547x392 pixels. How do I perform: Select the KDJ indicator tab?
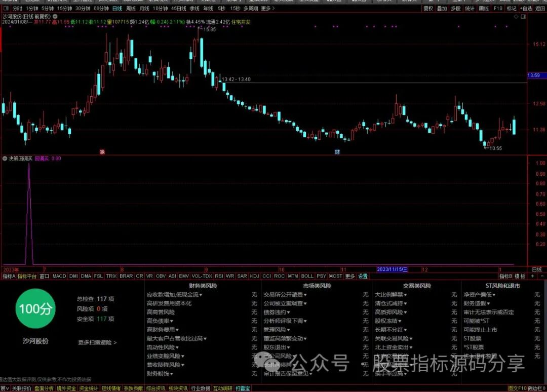tap(255, 276)
